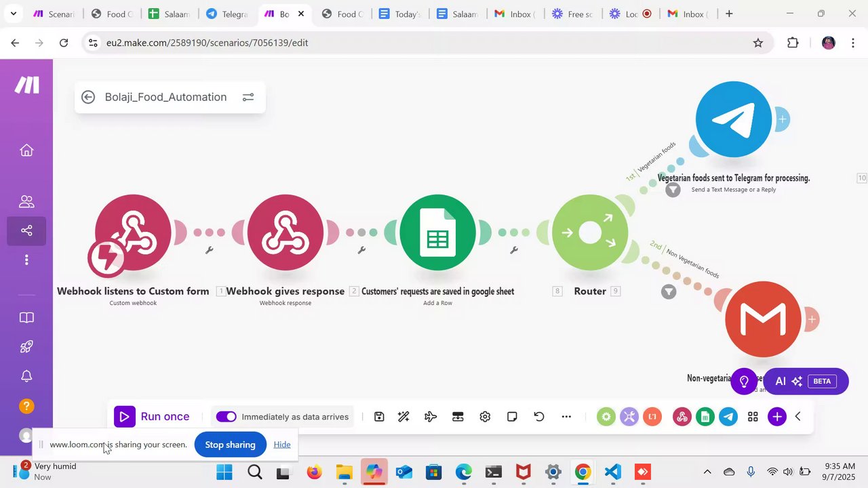
Task: Open a new browser tab with plus
Action: point(729,14)
